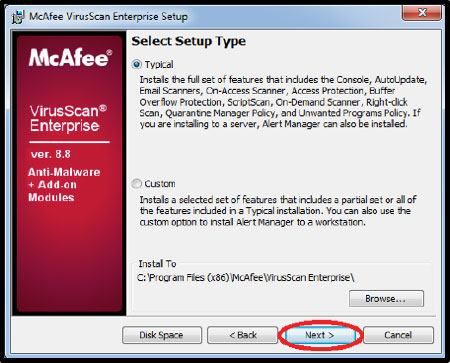
Task: Click the Custom option label text
Action: (160, 184)
